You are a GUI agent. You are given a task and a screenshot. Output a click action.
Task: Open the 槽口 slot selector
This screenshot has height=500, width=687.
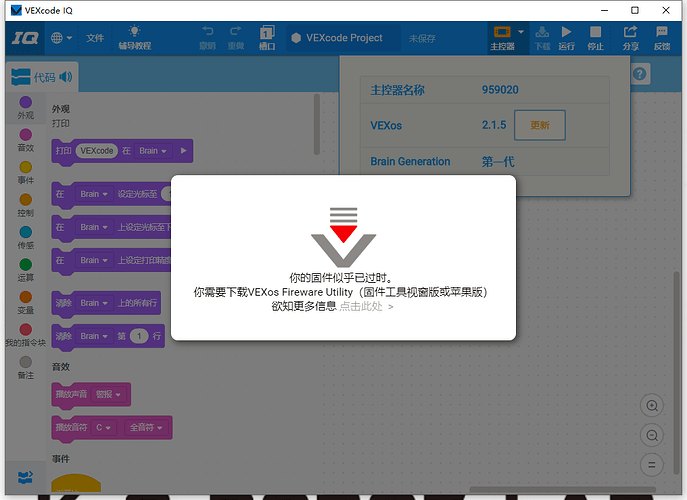(267, 38)
